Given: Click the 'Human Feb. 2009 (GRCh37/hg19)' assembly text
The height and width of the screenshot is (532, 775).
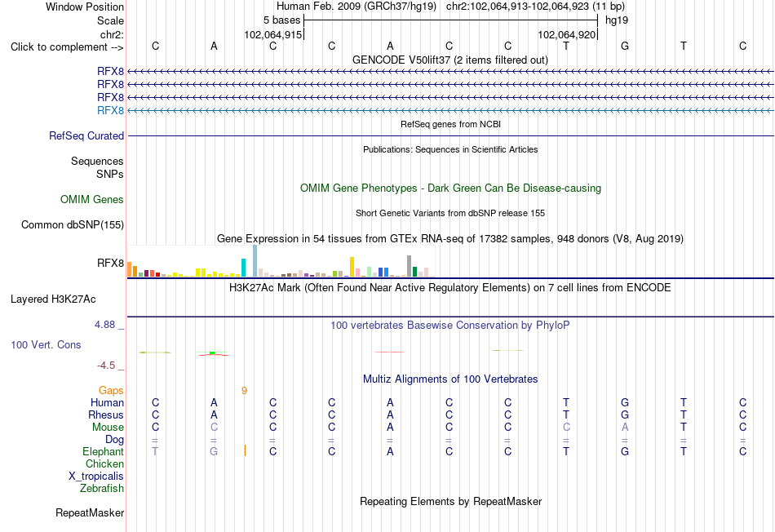Looking at the screenshot, I should click(356, 7).
